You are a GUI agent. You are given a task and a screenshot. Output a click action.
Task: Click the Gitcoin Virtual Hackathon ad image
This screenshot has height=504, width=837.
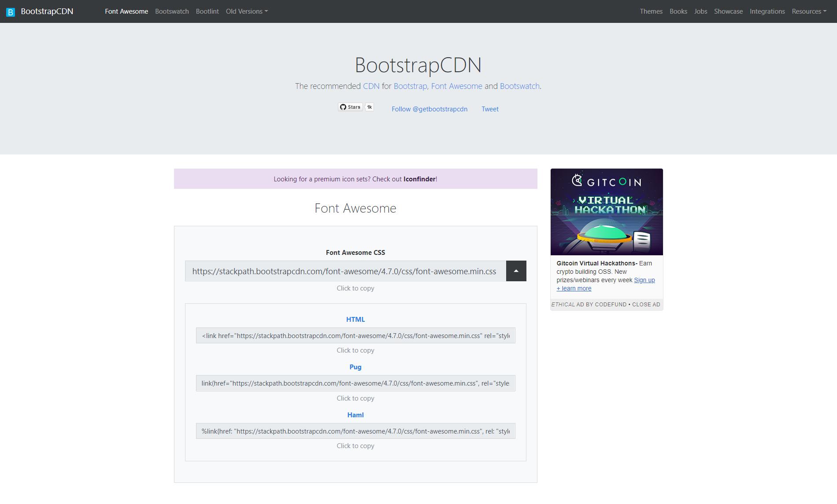pyautogui.click(x=607, y=212)
